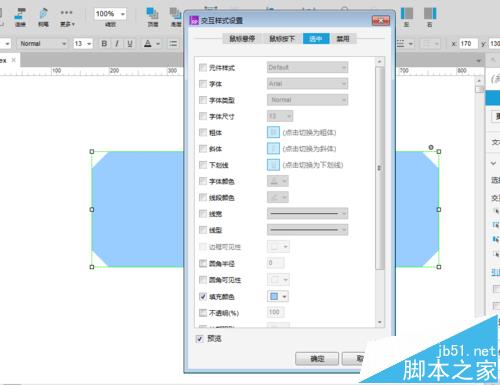Viewport: 500px width, 385px height.
Task: Close the 交互样式设置 dialog
Action: click(380, 21)
